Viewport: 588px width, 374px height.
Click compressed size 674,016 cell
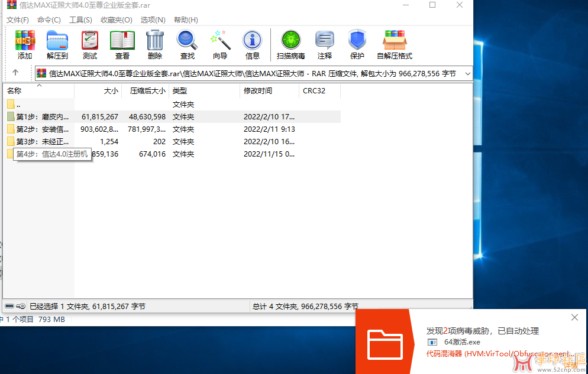[x=152, y=154]
